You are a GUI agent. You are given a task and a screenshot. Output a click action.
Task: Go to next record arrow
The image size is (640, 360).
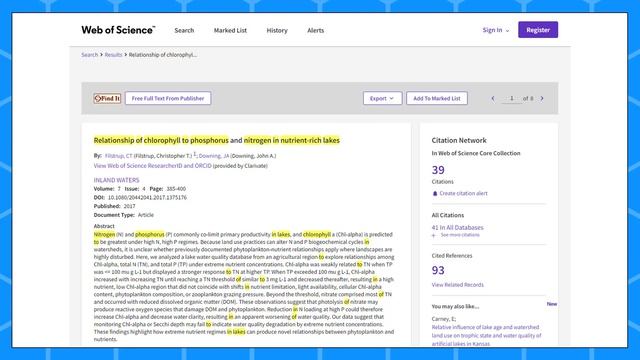[542, 98]
